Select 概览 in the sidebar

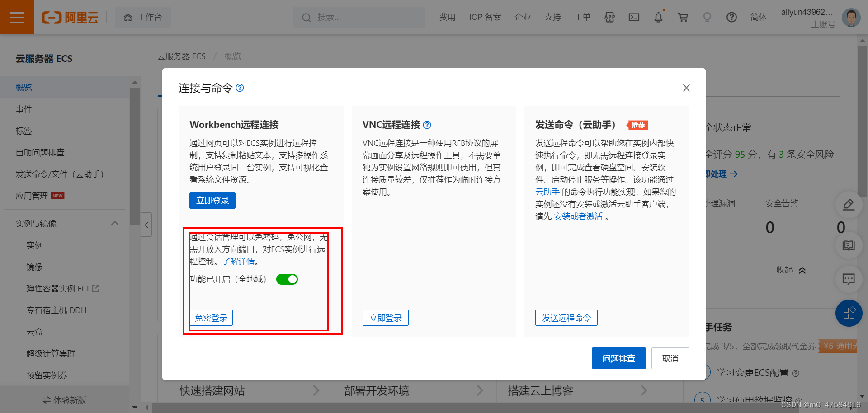(x=65, y=88)
